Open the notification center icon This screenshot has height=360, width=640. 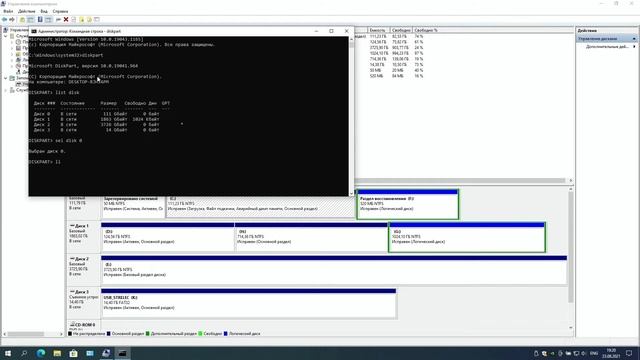pos(629,353)
